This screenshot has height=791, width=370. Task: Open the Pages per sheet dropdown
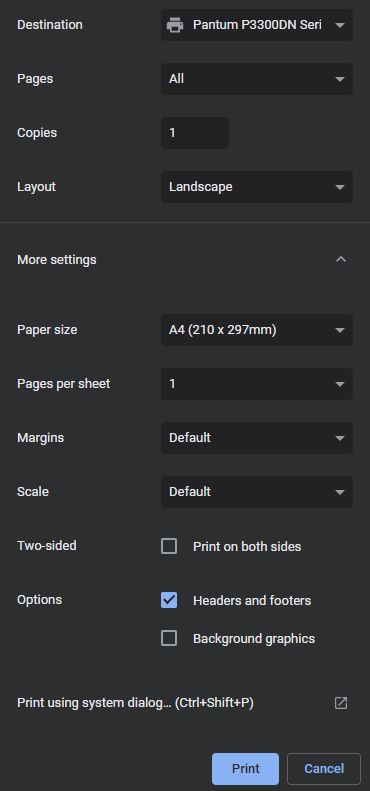257,384
